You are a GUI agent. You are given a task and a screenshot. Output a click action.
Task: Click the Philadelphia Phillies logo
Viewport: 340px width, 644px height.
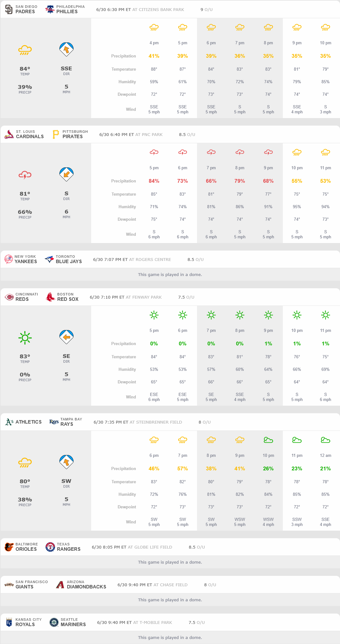point(50,9)
